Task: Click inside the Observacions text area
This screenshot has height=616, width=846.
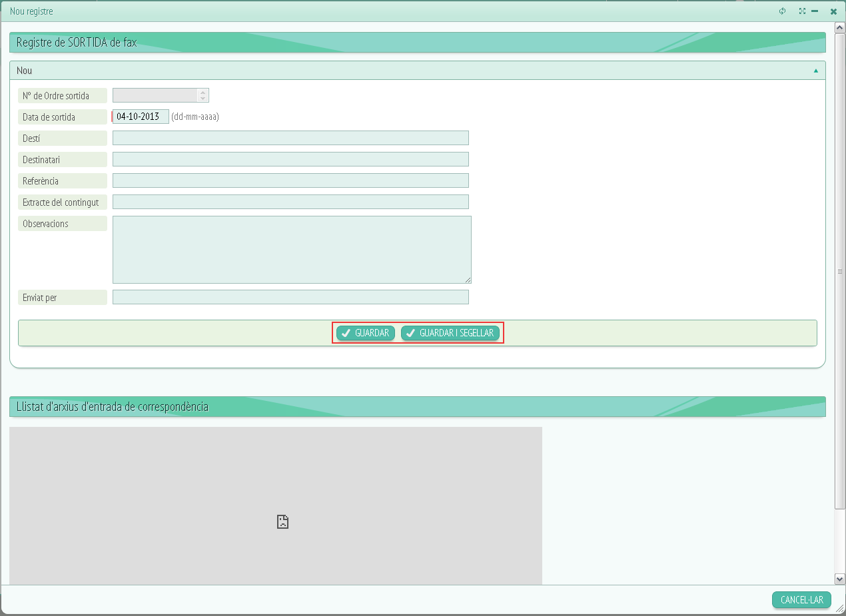Action: click(x=291, y=249)
